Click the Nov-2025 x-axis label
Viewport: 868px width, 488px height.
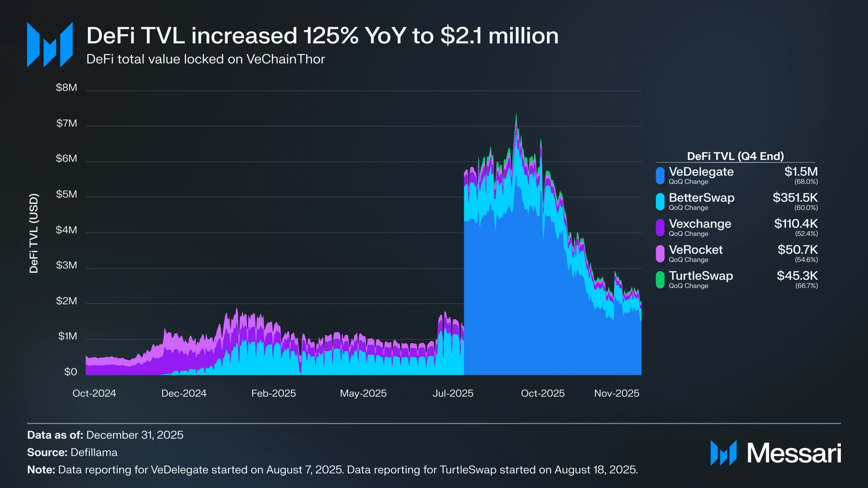(616, 393)
